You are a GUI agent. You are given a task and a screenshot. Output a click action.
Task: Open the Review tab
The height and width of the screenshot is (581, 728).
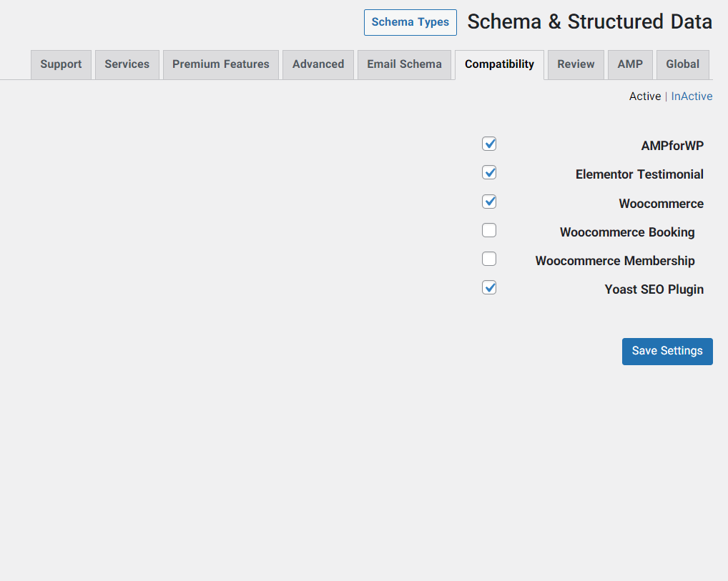click(576, 64)
